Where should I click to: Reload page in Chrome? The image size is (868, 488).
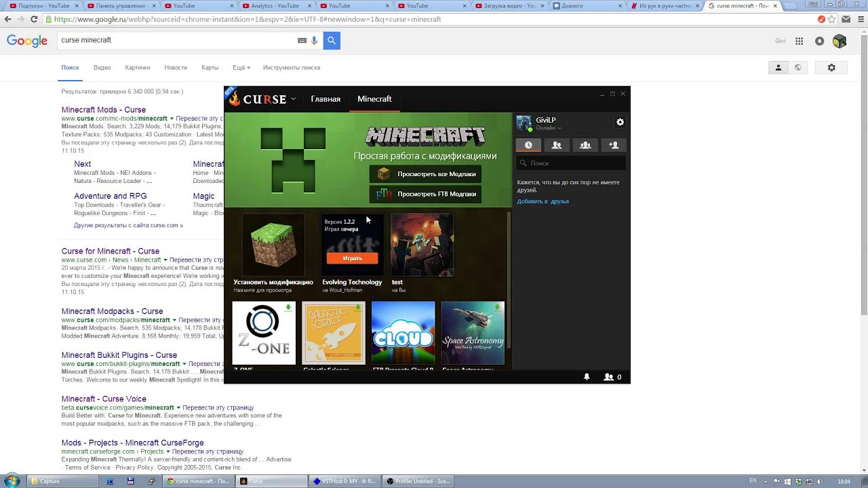pyautogui.click(x=35, y=19)
